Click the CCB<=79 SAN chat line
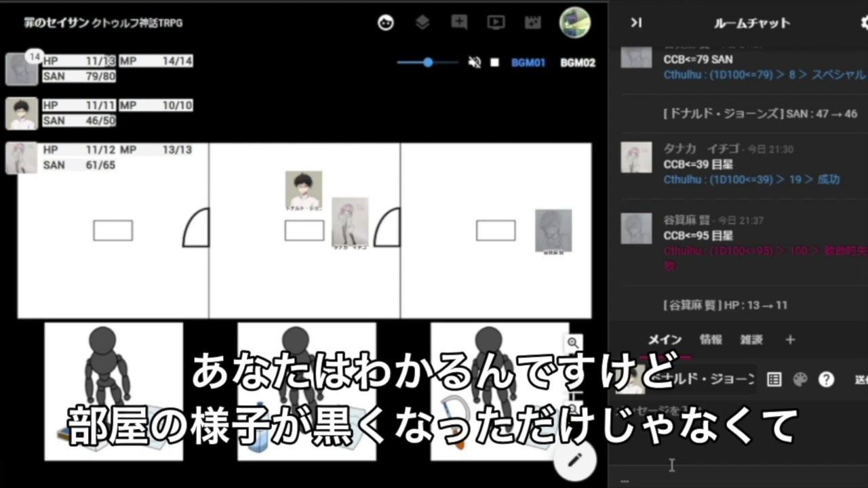 [698, 60]
